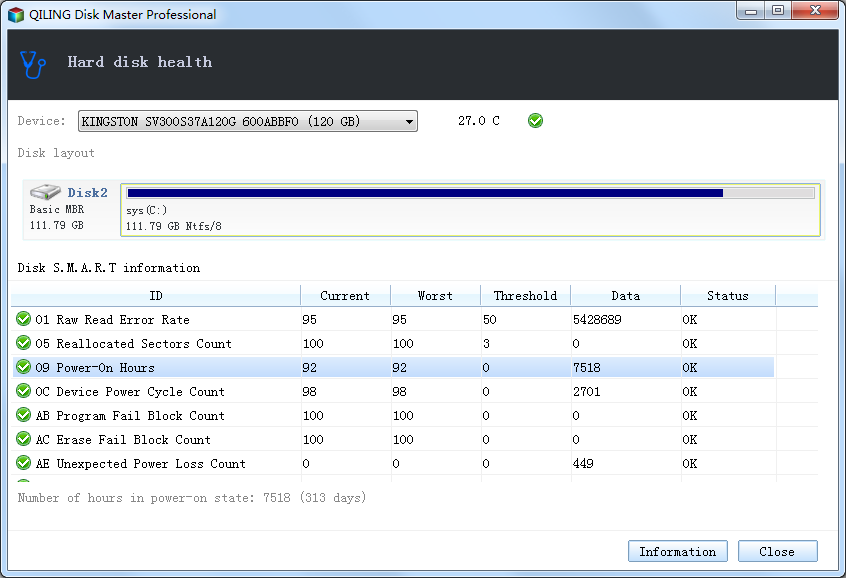Click the green check for Unexpected Power Loss Count

pos(23,463)
